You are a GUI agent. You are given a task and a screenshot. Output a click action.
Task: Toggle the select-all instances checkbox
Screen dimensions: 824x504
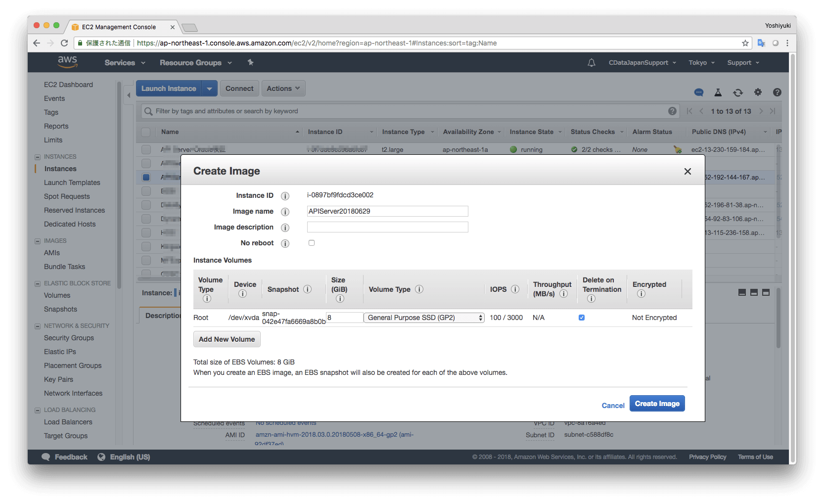point(146,132)
